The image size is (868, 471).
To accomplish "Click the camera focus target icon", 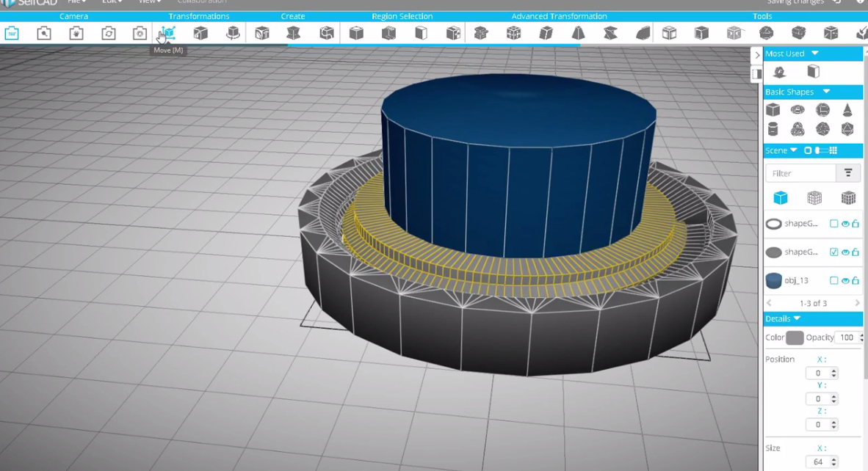I will [x=140, y=33].
